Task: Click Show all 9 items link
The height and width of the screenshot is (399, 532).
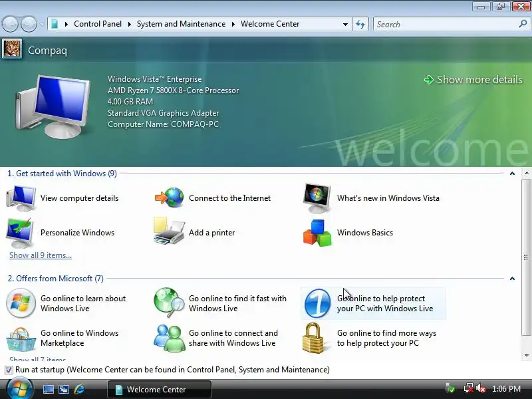Action: coord(41,255)
